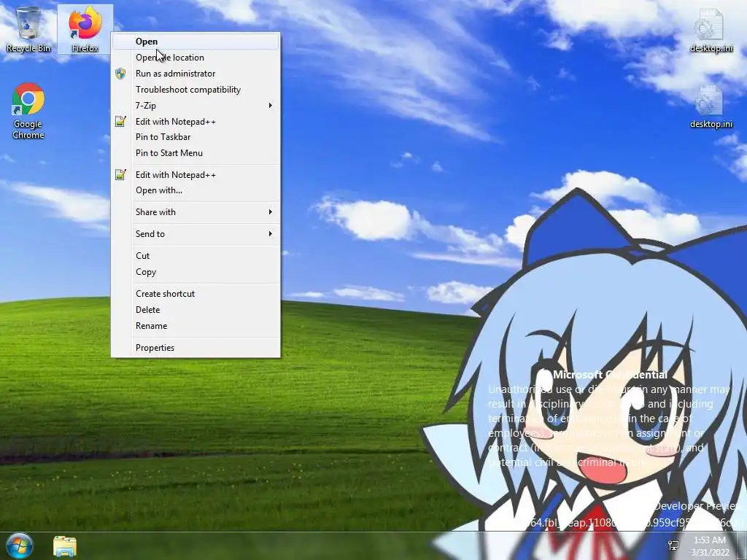Open the Windows Start orb

[x=20, y=545]
